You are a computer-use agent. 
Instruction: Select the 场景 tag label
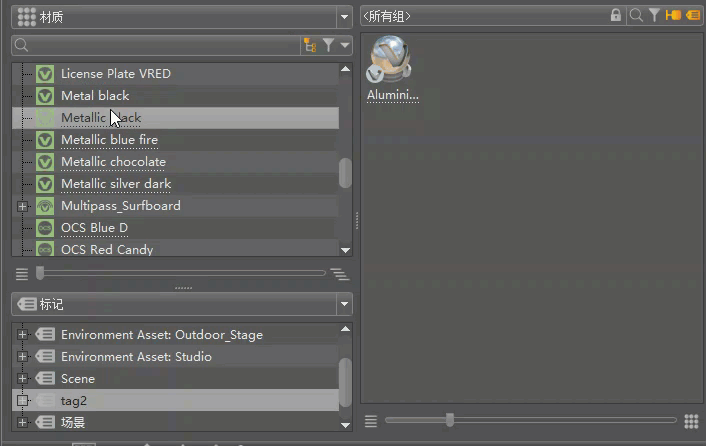tap(73, 423)
